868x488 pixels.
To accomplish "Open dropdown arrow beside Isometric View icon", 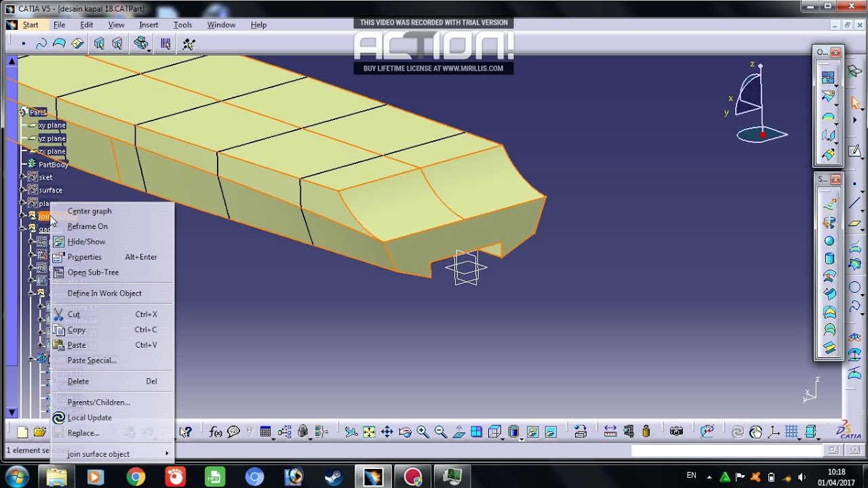I will [x=502, y=438].
